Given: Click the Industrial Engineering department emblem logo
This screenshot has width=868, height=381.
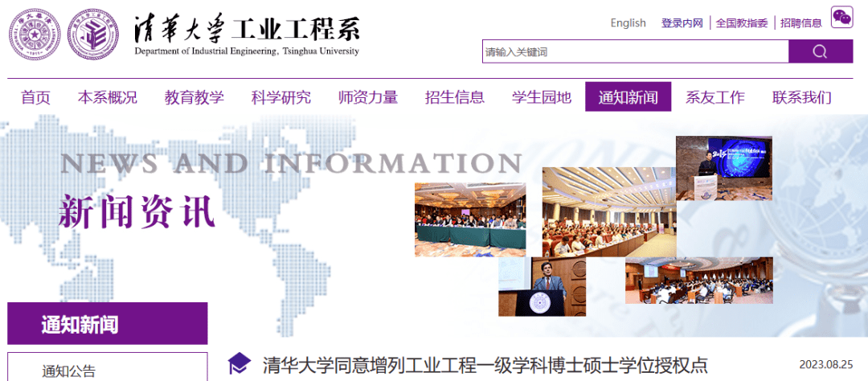Looking at the screenshot, I should 93,35.
